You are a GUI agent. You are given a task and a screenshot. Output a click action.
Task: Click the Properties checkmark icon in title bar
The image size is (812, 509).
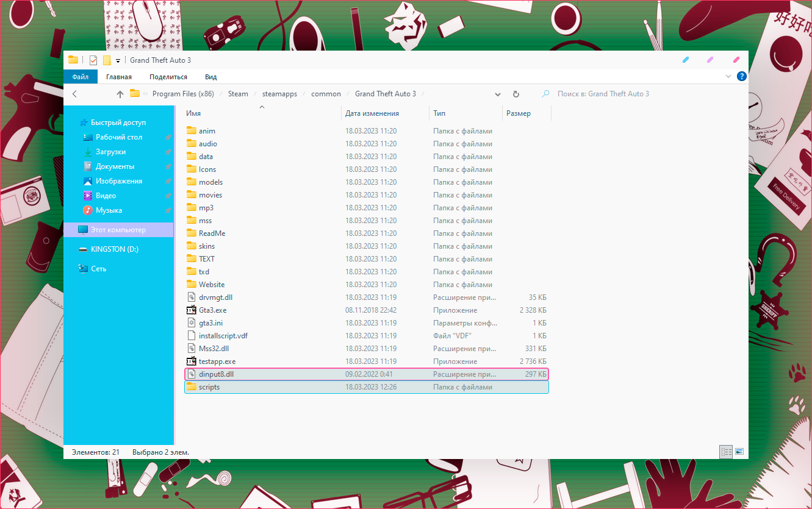(x=93, y=60)
